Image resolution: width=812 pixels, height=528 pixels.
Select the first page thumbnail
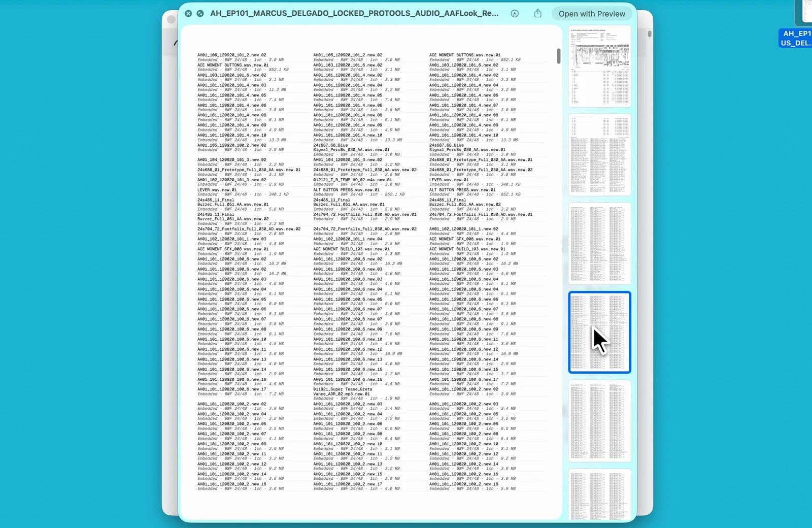pyautogui.click(x=600, y=66)
